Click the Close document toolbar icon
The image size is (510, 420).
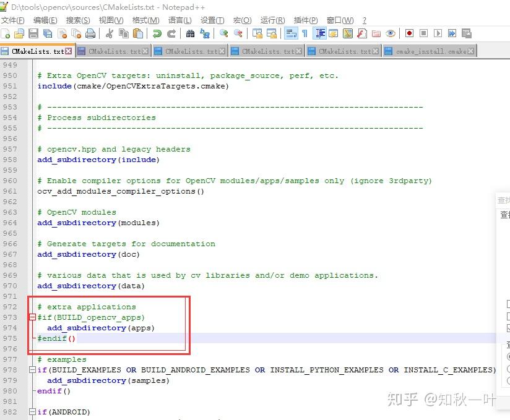coord(62,33)
